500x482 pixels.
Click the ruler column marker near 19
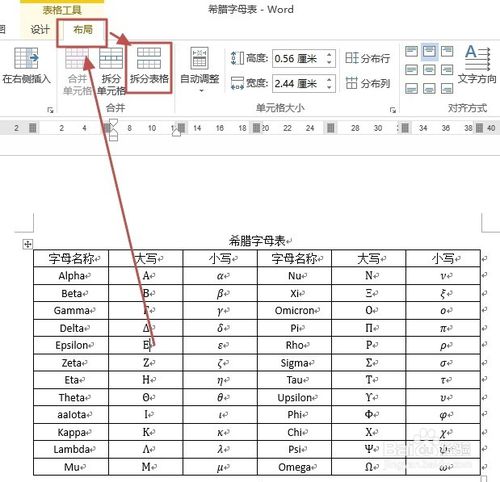pos(256,128)
